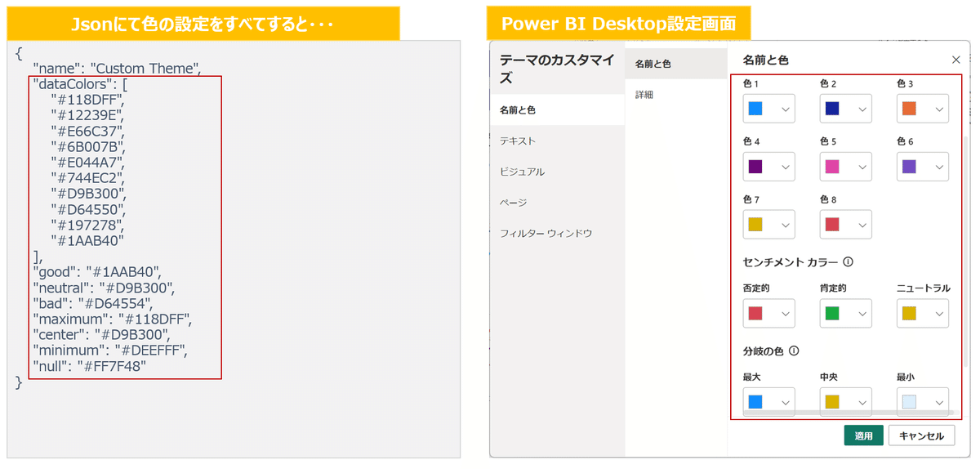
Task: Click the "center": "#D9B300" line
Action: (101, 334)
